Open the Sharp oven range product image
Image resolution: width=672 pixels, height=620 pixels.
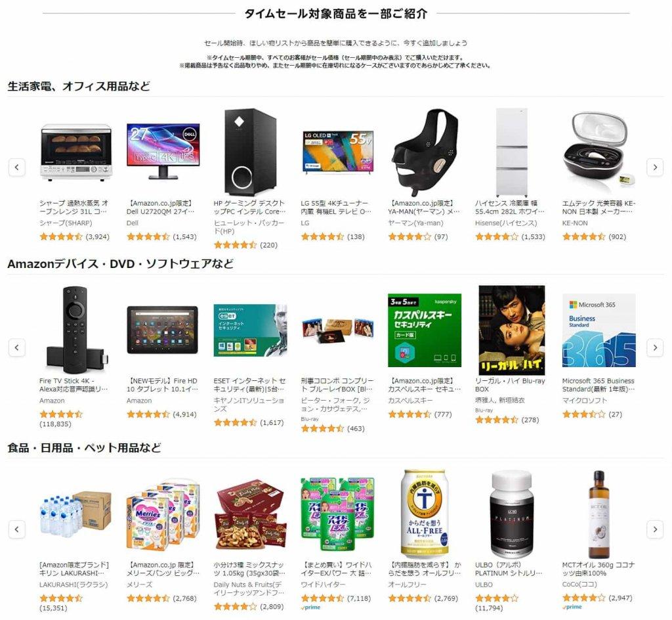76,152
